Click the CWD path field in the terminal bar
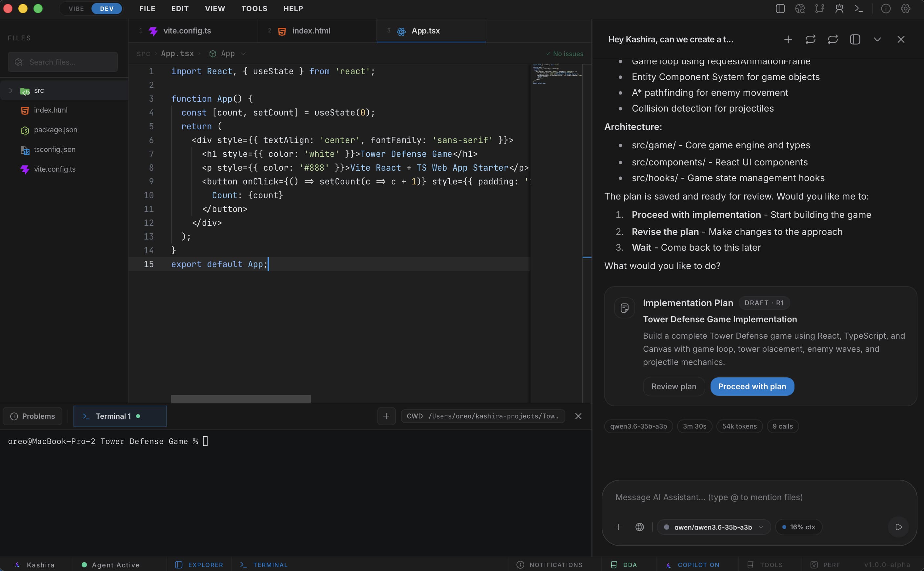Image resolution: width=924 pixels, height=571 pixels. click(483, 416)
